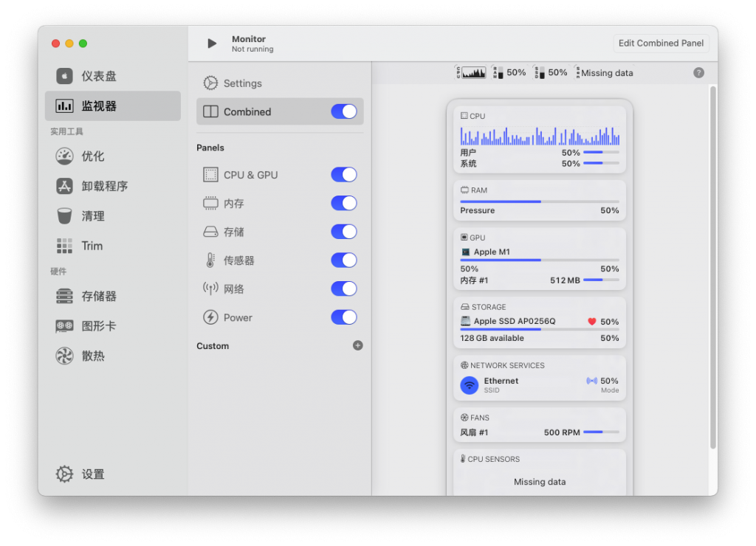This screenshot has width=756, height=546.
Task: Click the Trim grid icon
Action: (64, 246)
